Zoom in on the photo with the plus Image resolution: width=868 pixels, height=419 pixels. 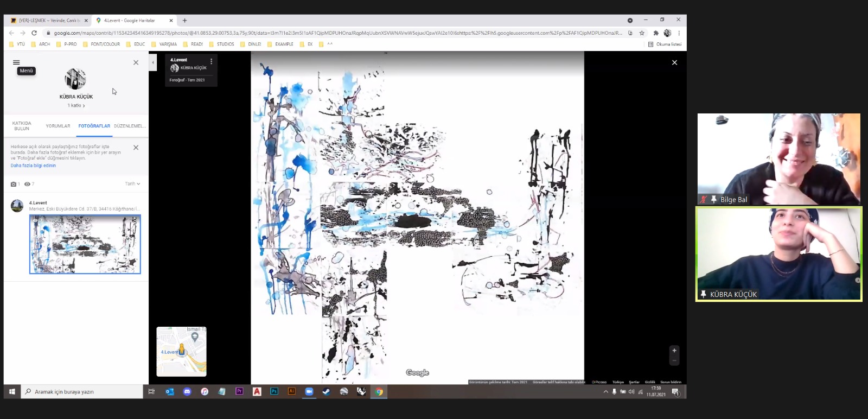[x=674, y=351]
